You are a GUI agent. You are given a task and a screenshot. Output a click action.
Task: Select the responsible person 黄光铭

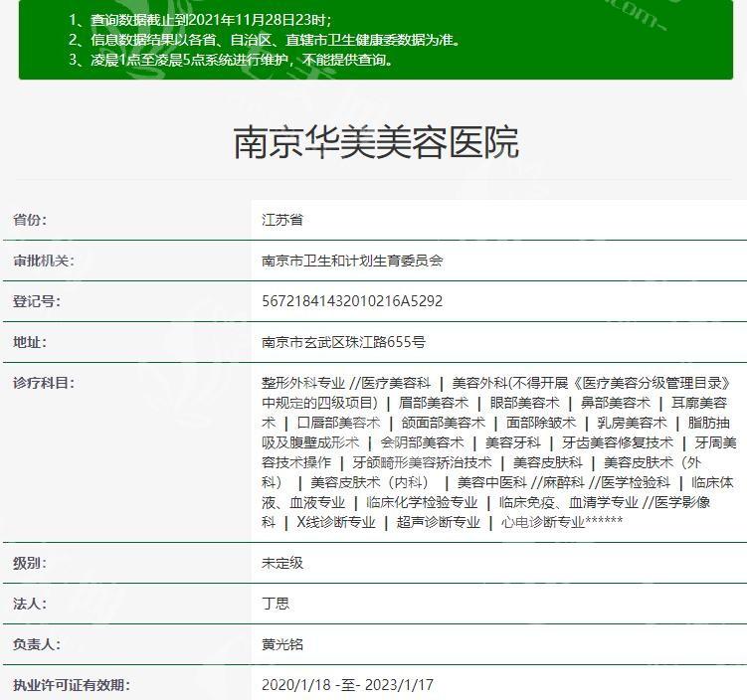click(x=282, y=644)
